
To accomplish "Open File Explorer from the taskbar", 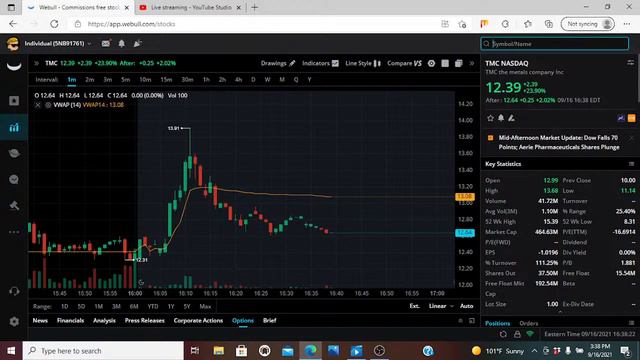I will tap(219, 351).
